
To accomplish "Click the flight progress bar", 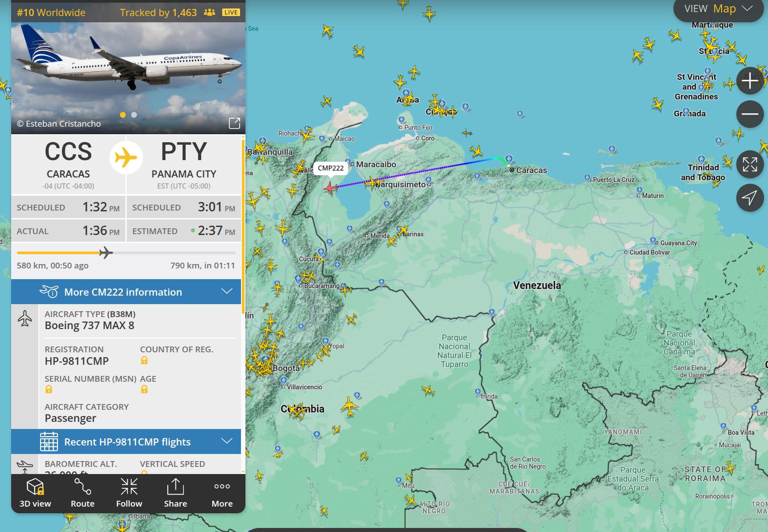I will pyautogui.click(x=126, y=253).
